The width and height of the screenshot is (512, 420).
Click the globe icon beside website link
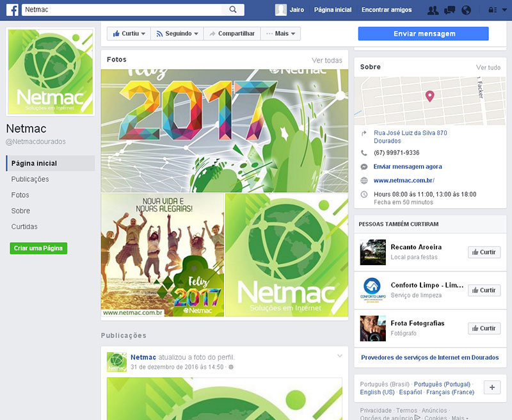coord(364,181)
